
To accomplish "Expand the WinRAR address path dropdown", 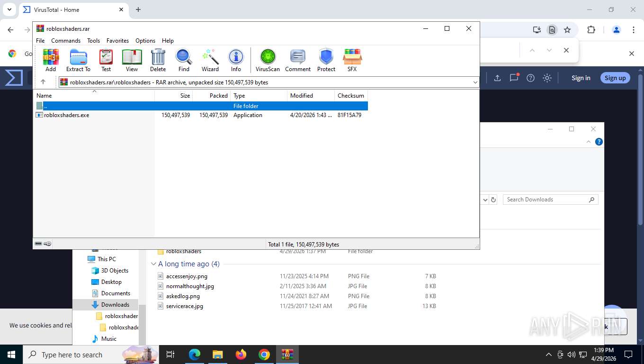I will point(475,82).
